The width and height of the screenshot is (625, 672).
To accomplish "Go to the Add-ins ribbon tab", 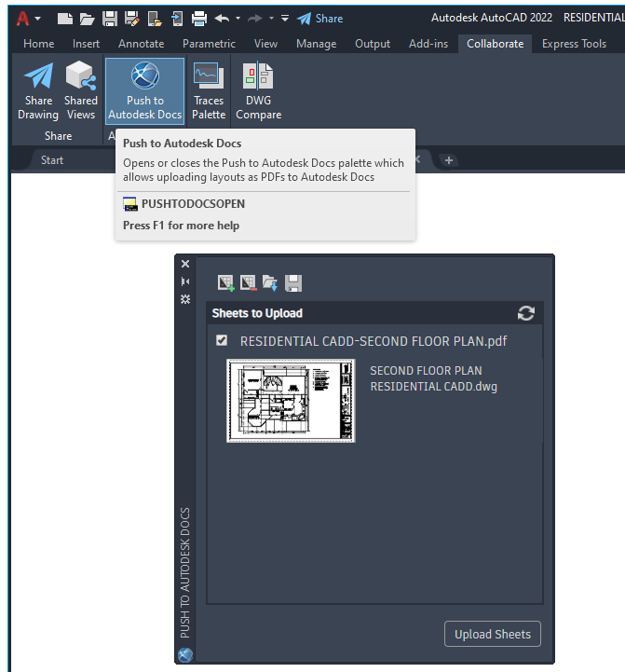I will [428, 44].
